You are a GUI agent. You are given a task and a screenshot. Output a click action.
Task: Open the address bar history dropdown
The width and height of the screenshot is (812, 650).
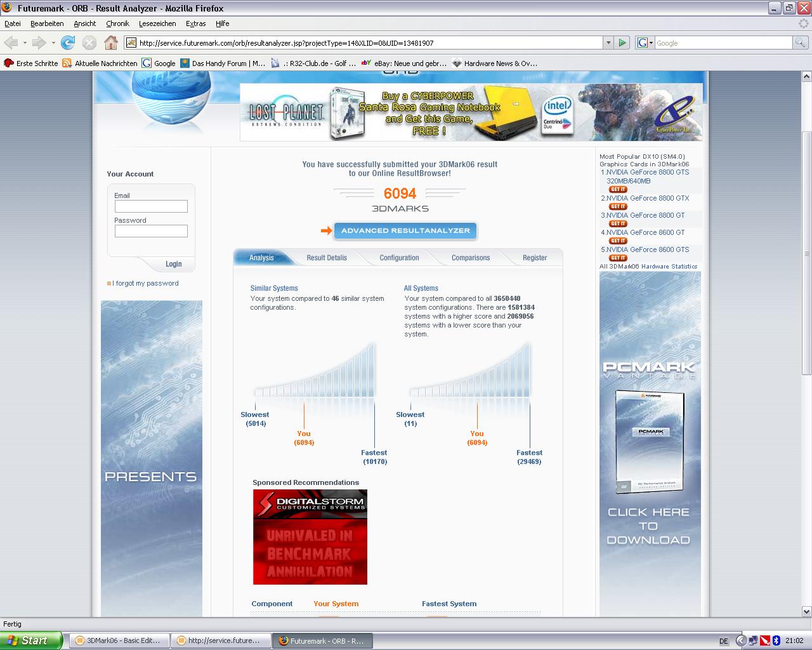coord(608,43)
